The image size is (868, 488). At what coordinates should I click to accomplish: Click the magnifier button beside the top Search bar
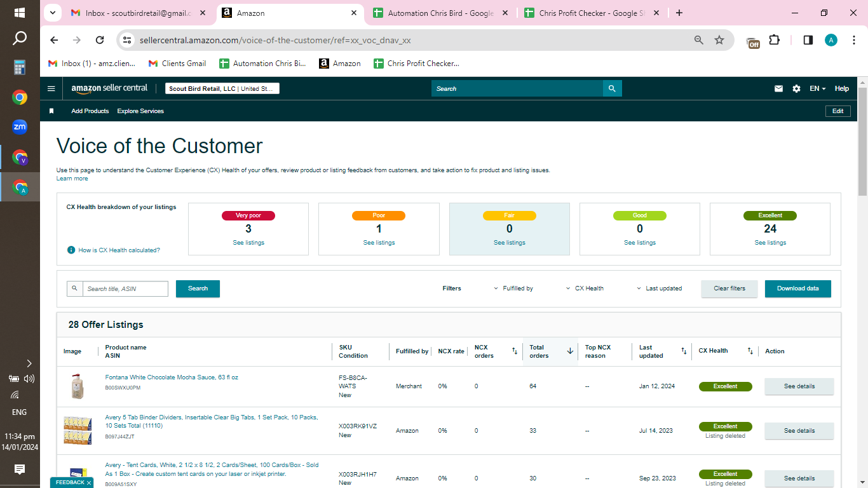tap(612, 88)
